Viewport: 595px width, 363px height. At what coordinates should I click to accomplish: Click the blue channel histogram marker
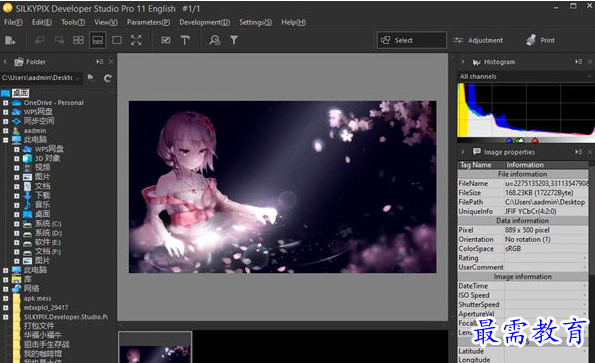(509, 141)
